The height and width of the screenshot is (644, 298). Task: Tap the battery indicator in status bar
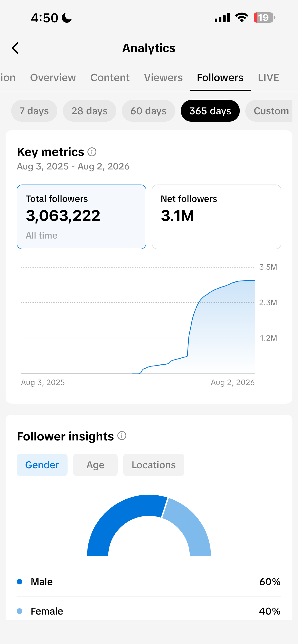pyautogui.click(x=264, y=17)
